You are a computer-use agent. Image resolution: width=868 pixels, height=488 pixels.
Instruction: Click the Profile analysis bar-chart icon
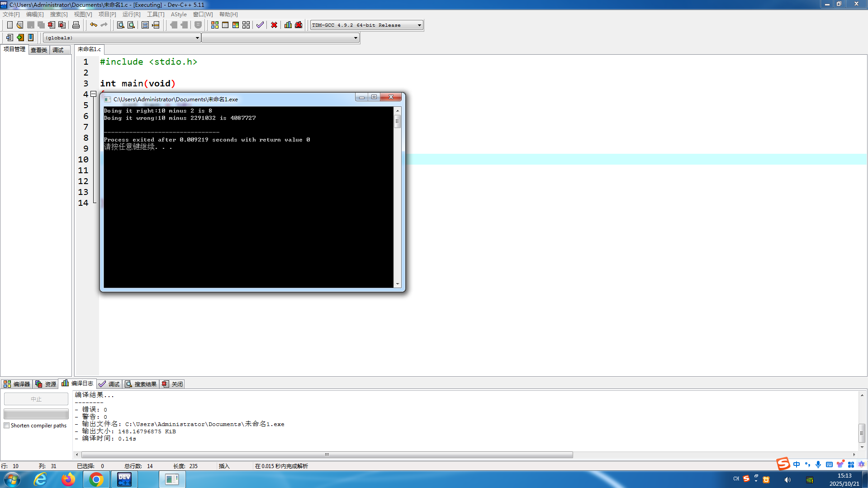tap(288, 25)
